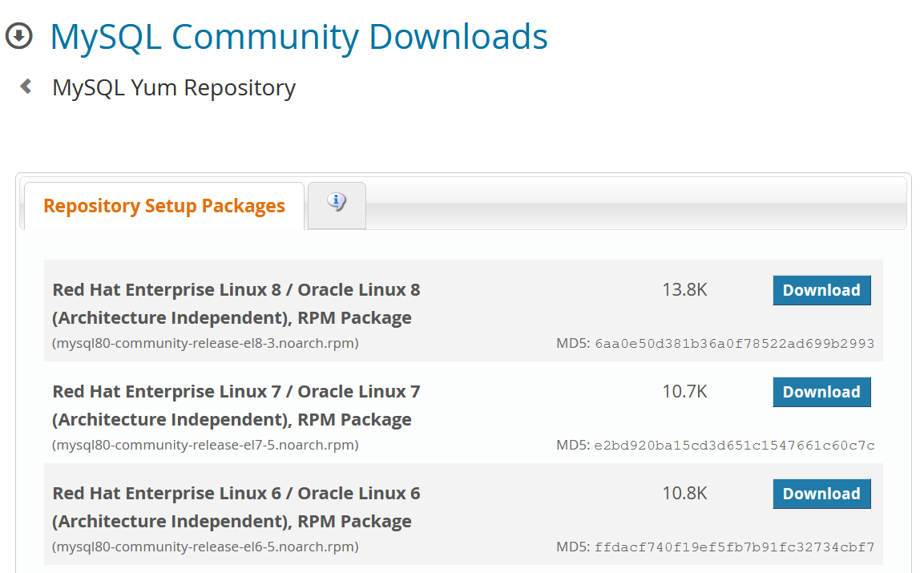924x573 pixels.
Task: Download the Red Hat Enterprise Linux 7 package
Action: point(821,392)
